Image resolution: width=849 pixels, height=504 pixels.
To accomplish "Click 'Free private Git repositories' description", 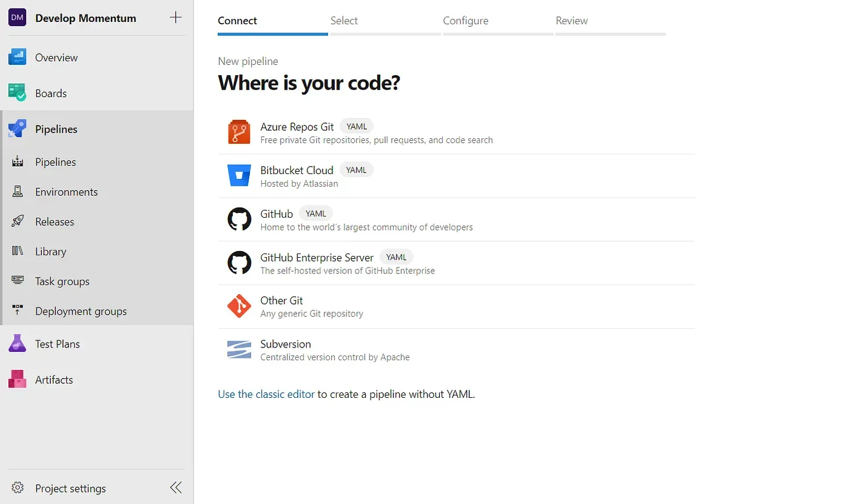I will (x=376, y=140).
